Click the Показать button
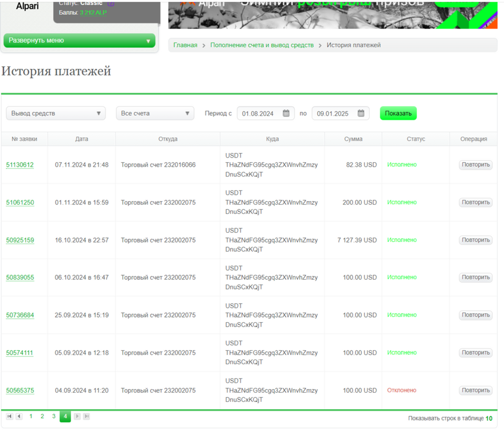Screen dimensions: 504x430 [398, 114]
